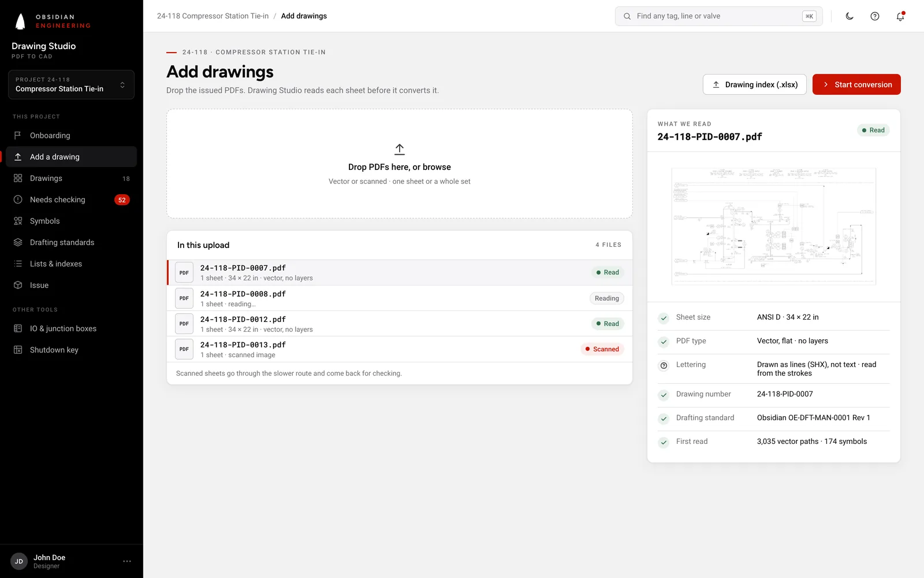Open John Doe account options menu
924x578 pixels.
click(x=127, y=561)
